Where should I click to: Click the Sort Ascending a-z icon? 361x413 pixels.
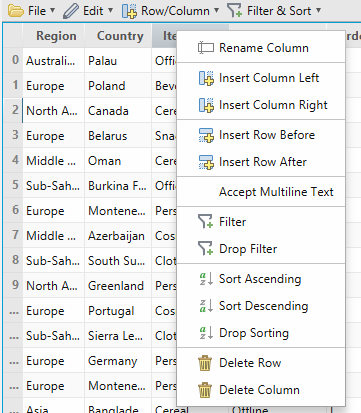[x=206, y=279]
